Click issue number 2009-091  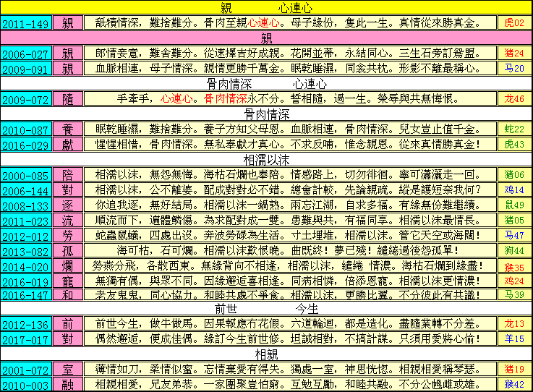26,68
